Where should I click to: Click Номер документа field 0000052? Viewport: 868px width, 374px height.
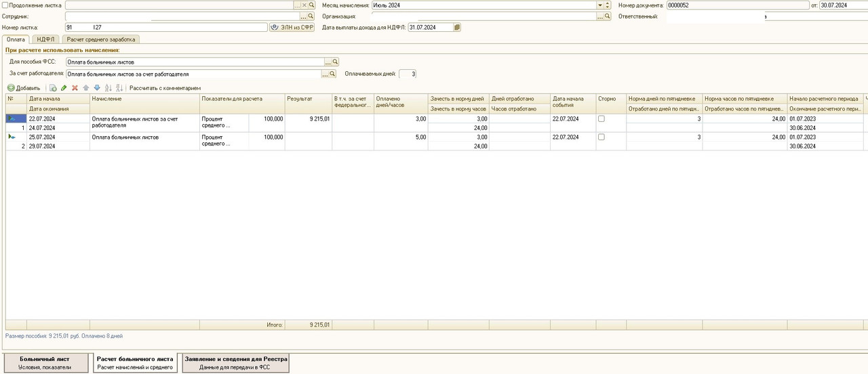[737, 5]
